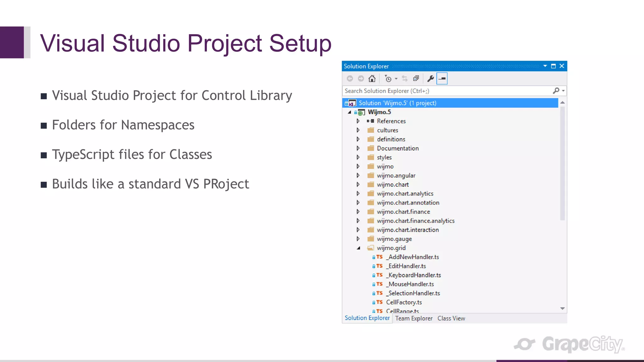644x362 pixels.
Task: Select the _MouseHandler.ts file
Action: pos(410,284)
